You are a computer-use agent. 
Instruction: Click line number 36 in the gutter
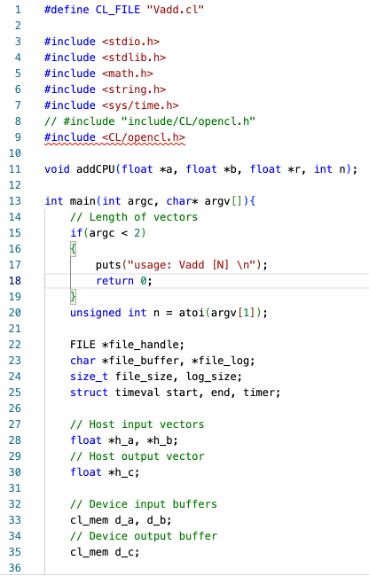point(15,568)
